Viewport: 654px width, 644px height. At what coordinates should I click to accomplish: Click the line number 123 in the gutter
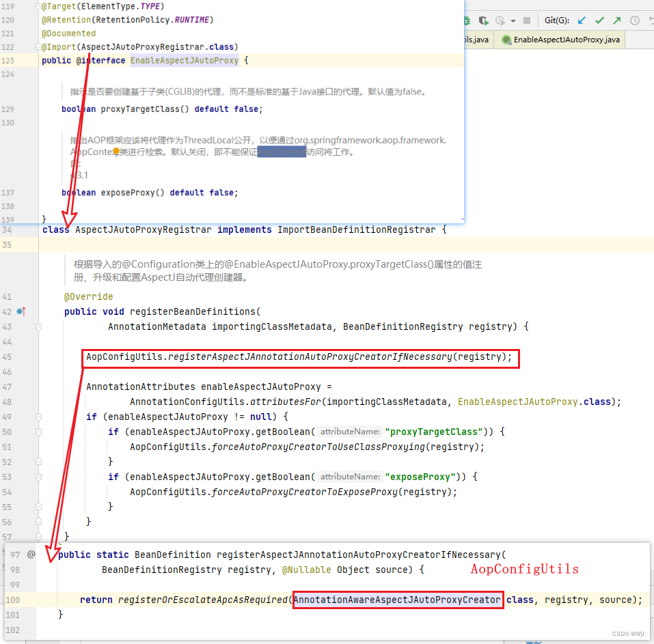pyautogui.click(x=8, y=61)
